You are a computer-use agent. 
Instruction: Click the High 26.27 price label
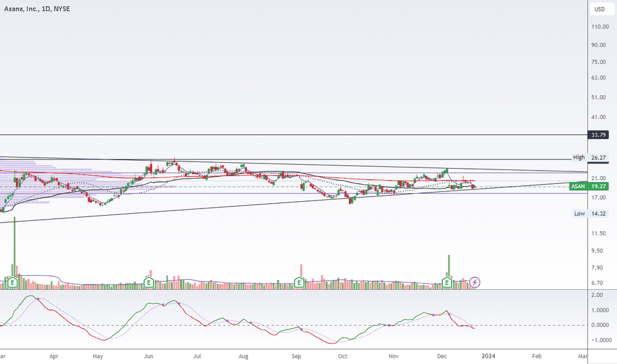click(x=589, y=158)
